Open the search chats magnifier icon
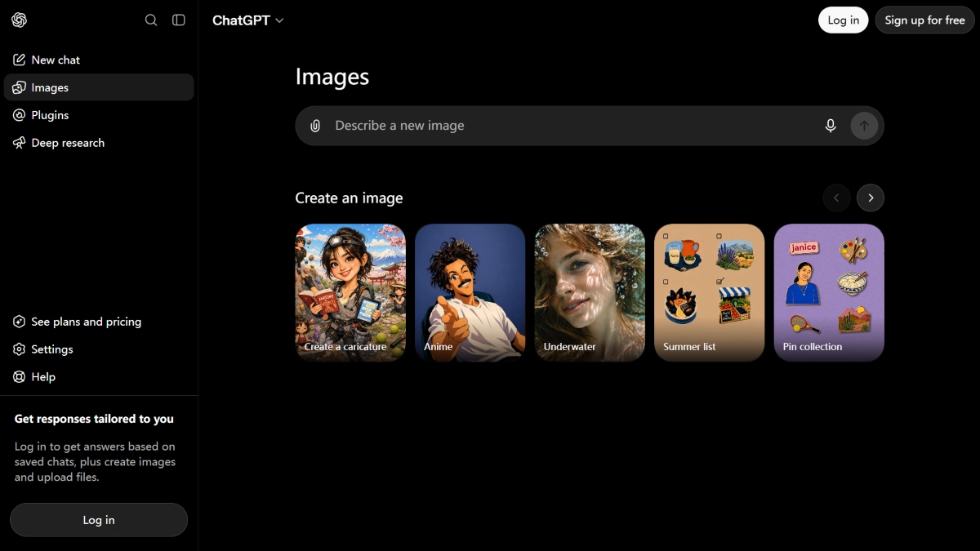Viewport: 980px width, 551px height. (151, 20)
